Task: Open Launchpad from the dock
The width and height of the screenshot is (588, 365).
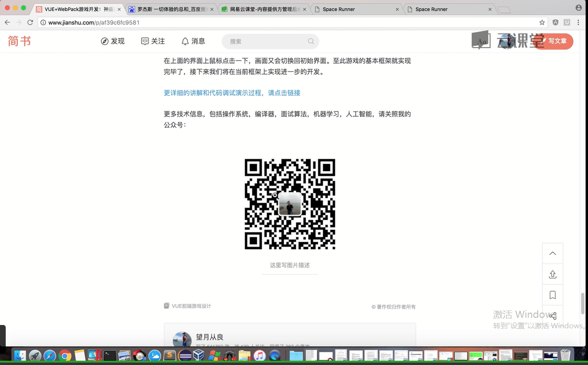Action: [35, 355]
